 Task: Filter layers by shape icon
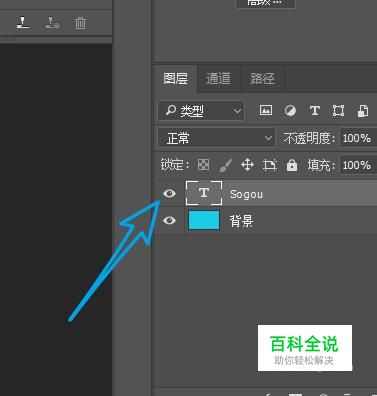[x=338, y=110]
